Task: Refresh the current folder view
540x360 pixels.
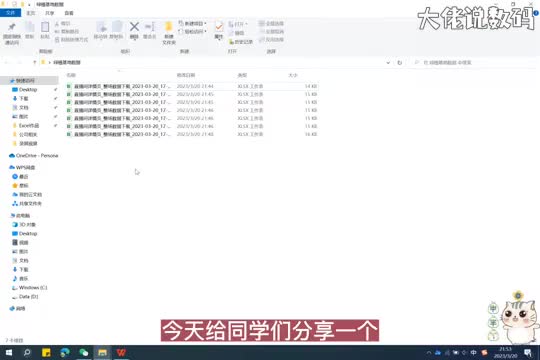Action: [399, 63]
